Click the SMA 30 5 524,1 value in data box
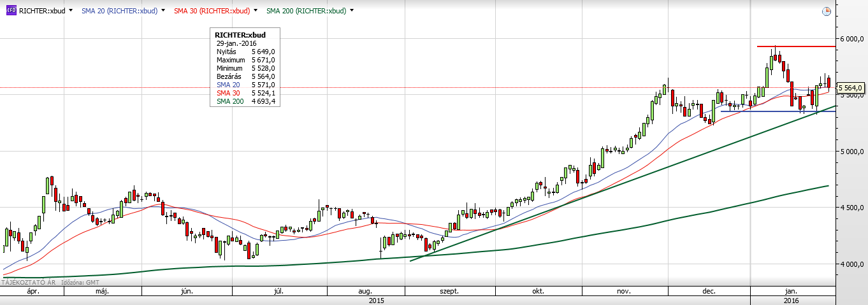Viewport: 868px width, 305px height. [x=263, y=93]
